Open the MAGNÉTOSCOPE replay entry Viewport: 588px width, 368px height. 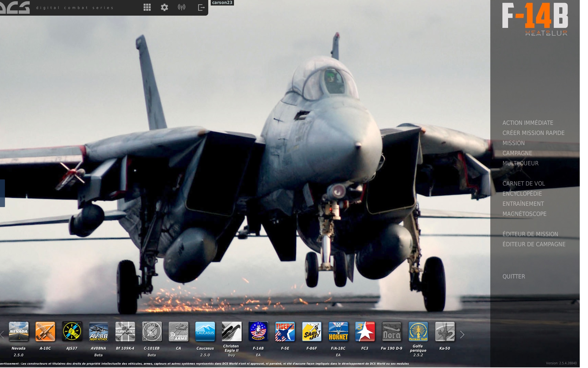point(524,214)
